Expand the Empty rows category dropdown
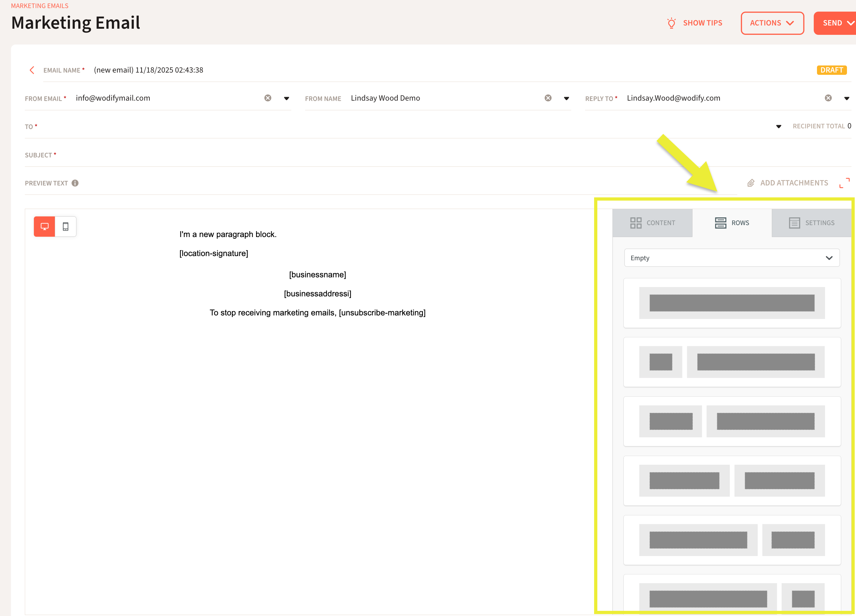Image resolution: width=856 pixels, height=616 pixels. point(732,258)
